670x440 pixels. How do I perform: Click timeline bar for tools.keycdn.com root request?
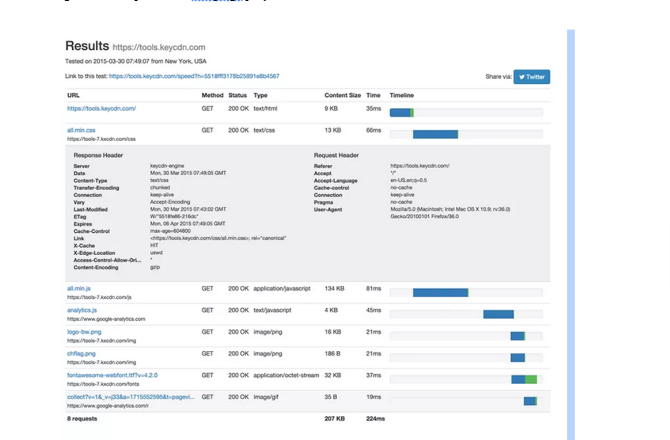click(402, 113)
